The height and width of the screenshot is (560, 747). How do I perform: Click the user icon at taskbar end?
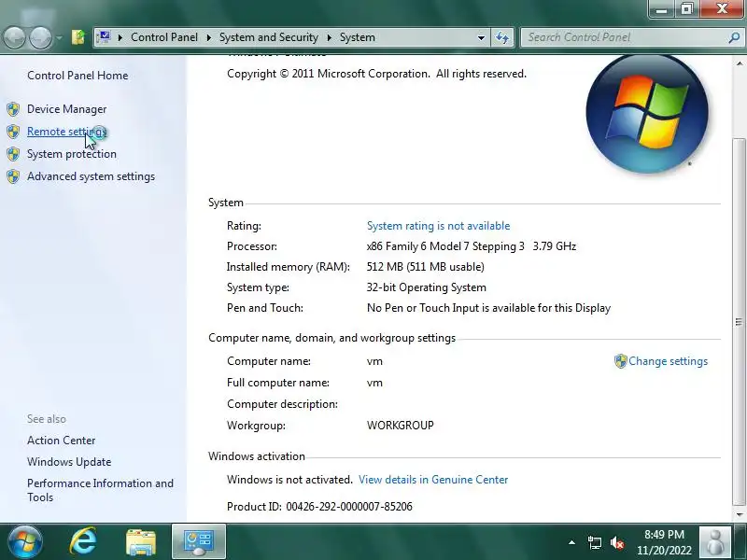[x=714, y=542]
